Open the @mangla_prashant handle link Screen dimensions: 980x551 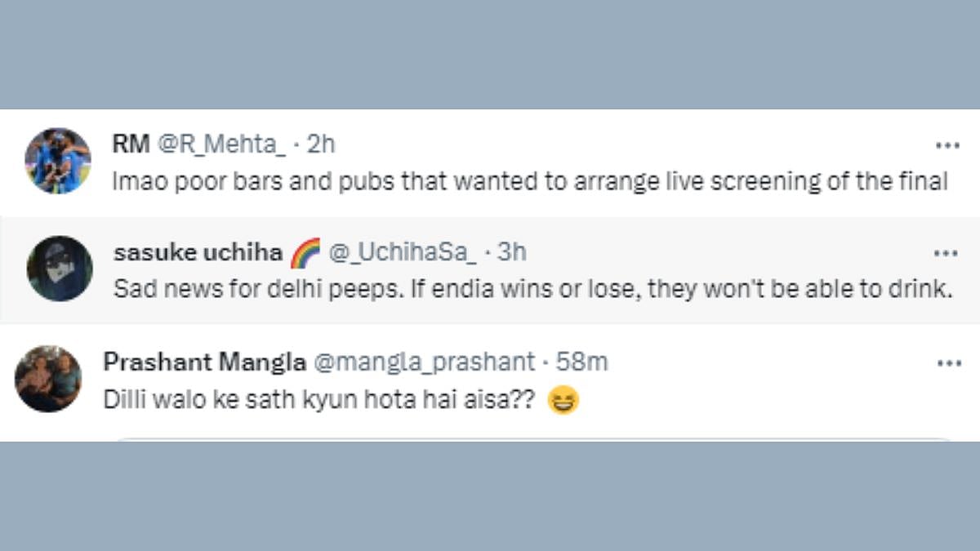(x=424, y=362)
